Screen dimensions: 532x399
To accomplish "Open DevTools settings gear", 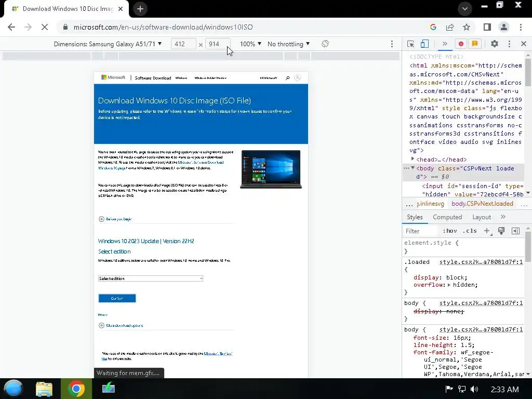I will [x=495, y=44].
